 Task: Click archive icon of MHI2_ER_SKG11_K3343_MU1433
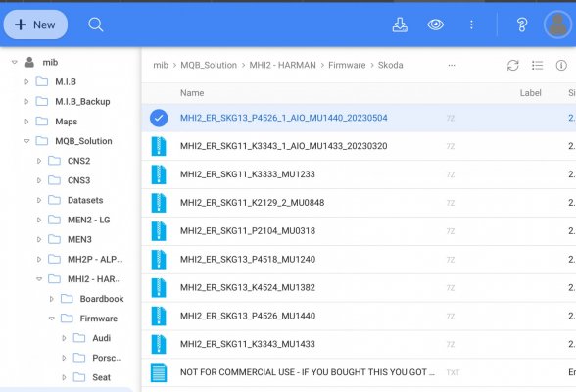[159, 344]
